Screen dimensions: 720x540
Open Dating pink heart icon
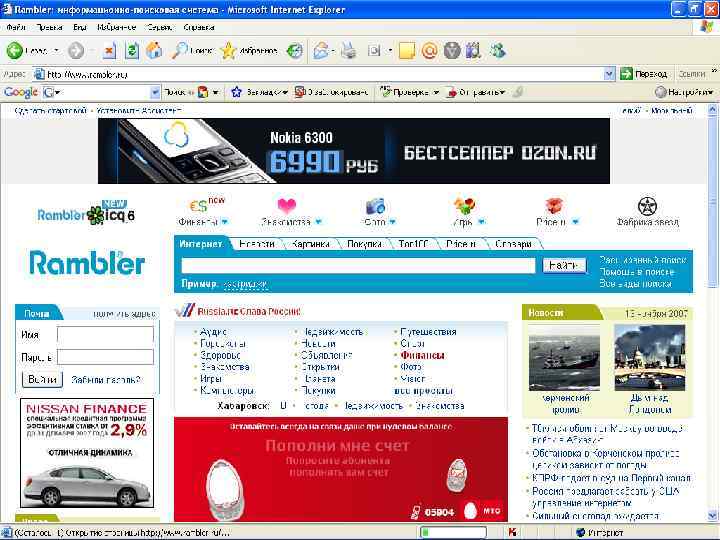tap(287, 206)
